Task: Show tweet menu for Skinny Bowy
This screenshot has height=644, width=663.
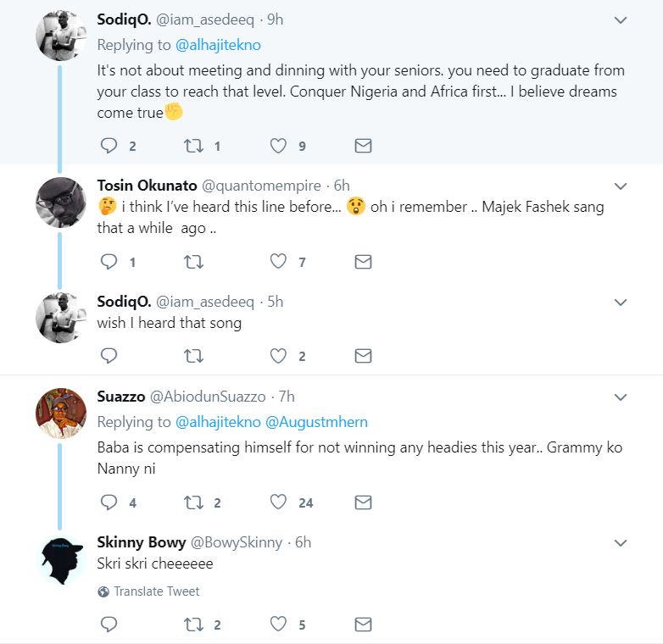Action: click(621, 542)
